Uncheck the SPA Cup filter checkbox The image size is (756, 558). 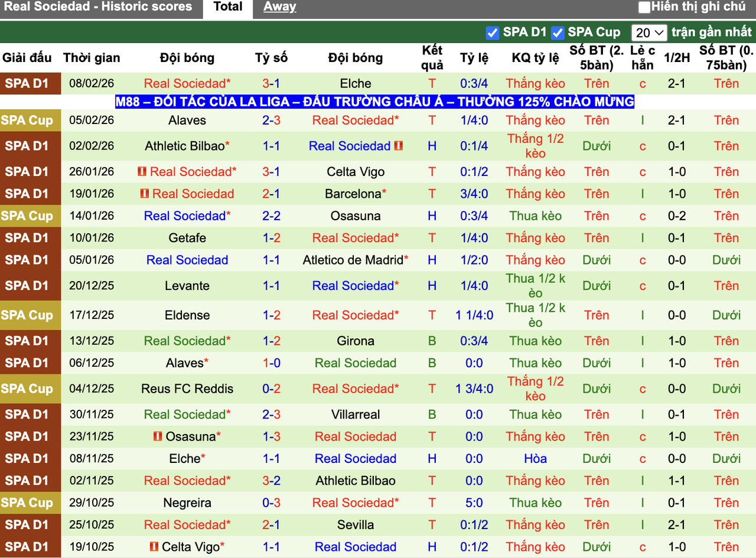click(558, 33)
